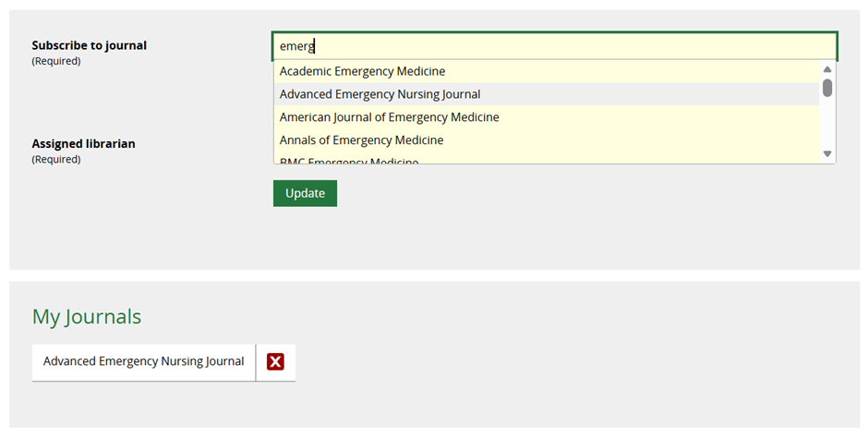The height and width of the screenshot is (437, 868).
Task: Pick American Journal of Emergency Medicine suggestion
Action: [389, 117]
